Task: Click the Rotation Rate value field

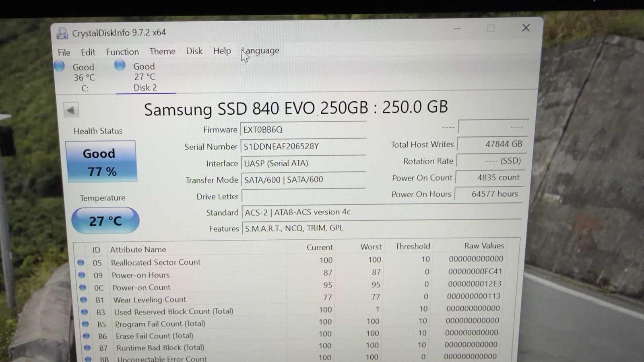Action: (x=491, y=161)
